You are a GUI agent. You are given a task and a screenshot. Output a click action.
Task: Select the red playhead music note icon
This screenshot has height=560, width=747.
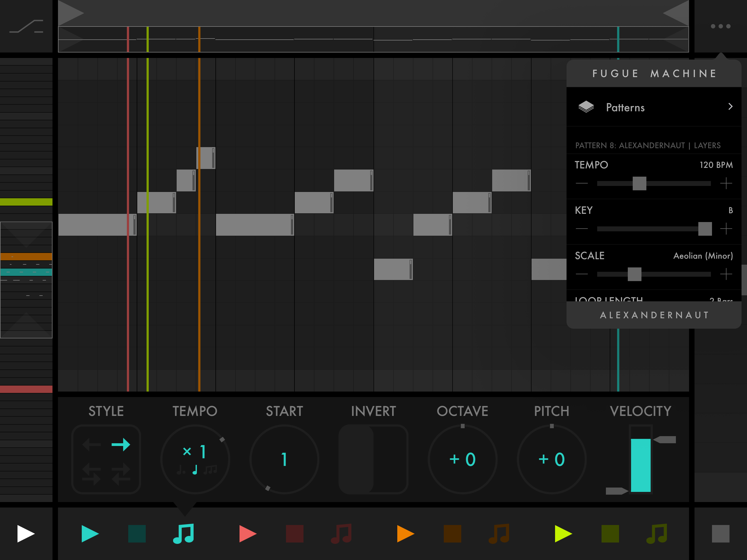point(342,534)
